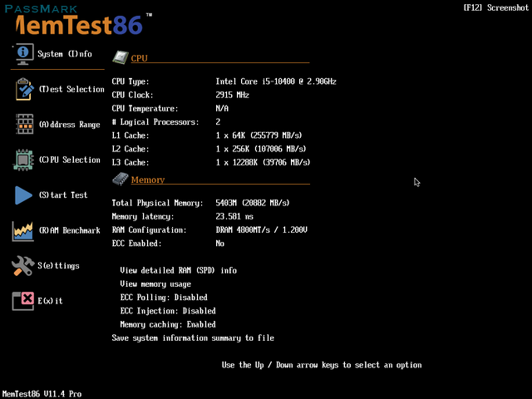Click the L2 Cache value 1 x 256K

tap(261, 149)
